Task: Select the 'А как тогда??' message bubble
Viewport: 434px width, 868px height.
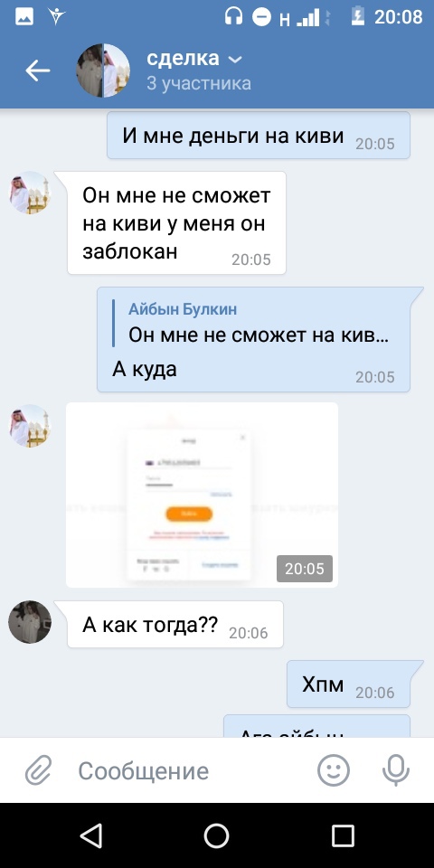Action: (175, 625)
